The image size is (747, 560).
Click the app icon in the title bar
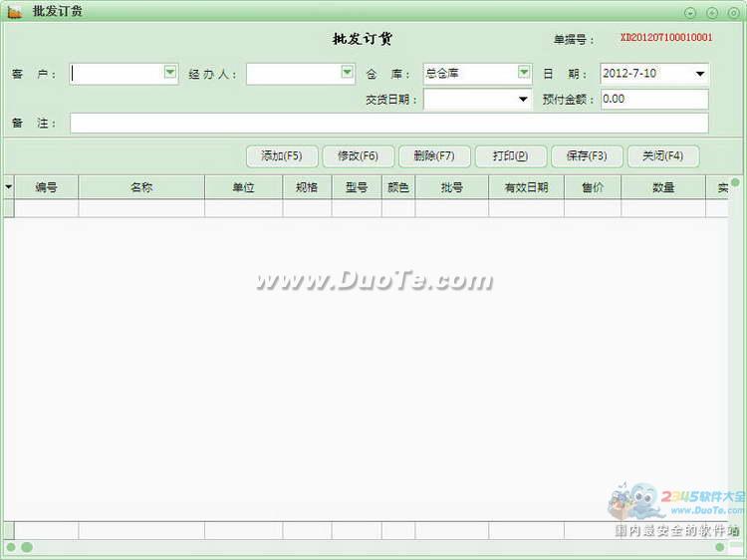coord(14,12)
